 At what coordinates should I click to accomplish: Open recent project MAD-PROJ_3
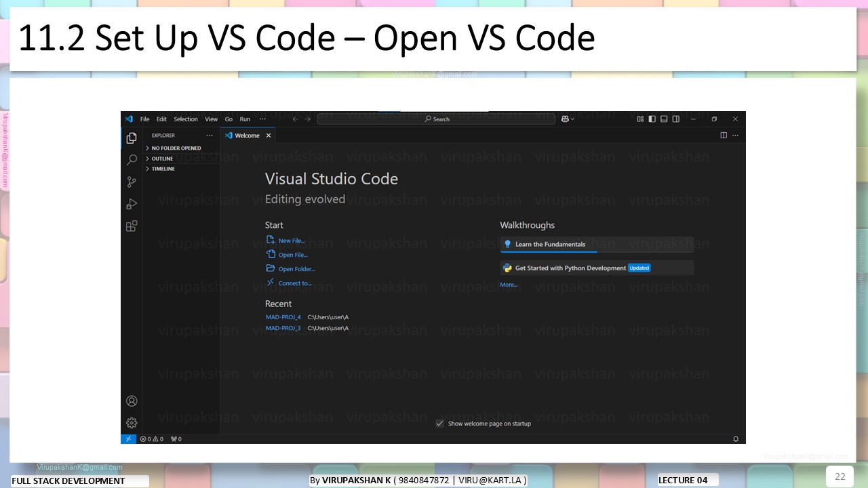[x=283, y=328]
